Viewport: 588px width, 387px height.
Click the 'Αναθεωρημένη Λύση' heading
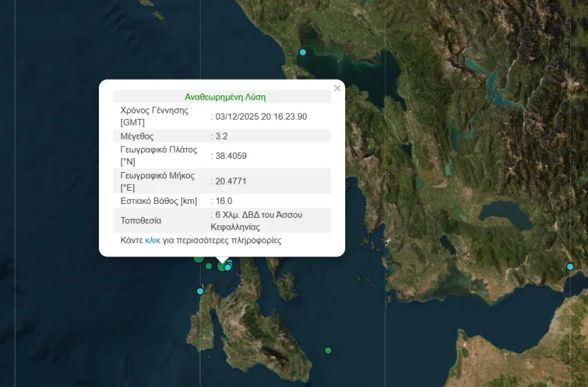click(x=225, y=97)
